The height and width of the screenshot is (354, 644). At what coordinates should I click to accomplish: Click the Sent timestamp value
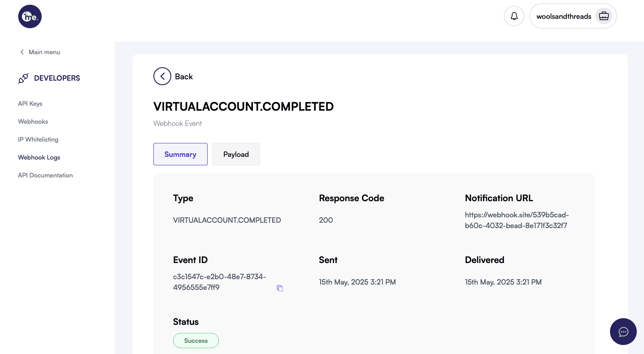pos(357,282)
